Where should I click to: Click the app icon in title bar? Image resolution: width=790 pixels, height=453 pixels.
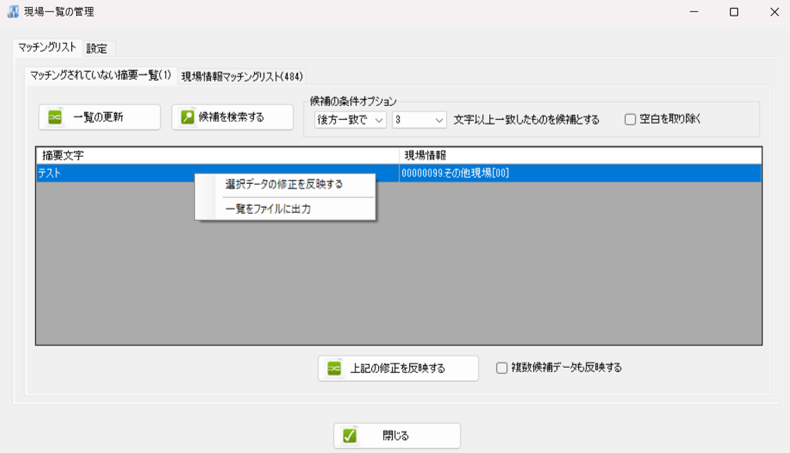13,12
